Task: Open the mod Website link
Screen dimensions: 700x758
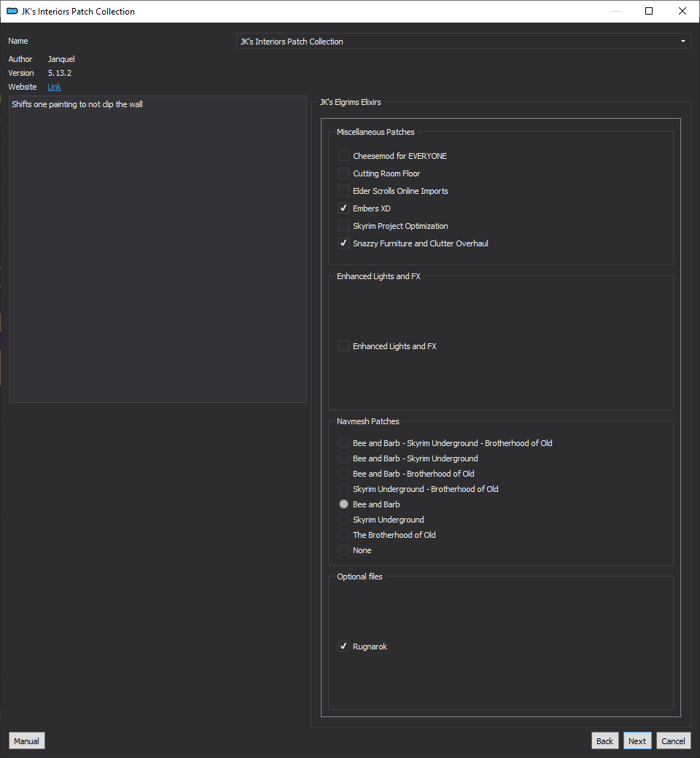Action: click(55, 87)
